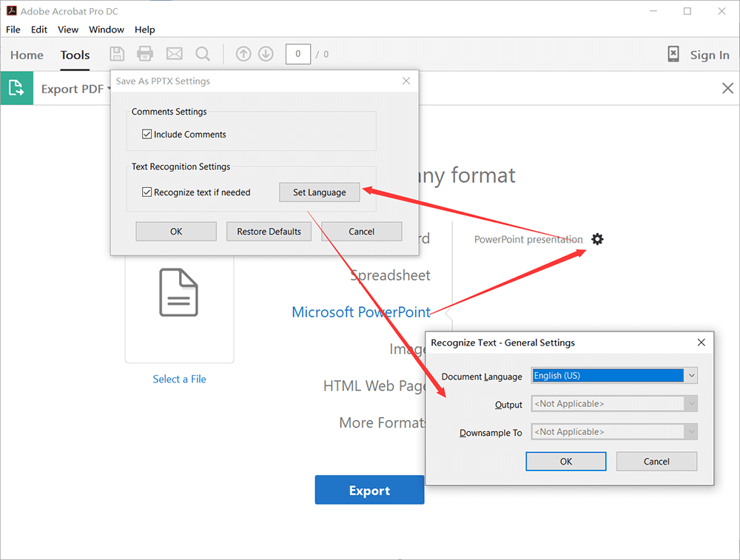Click the Print icon in toolbar

coord(145,54)
